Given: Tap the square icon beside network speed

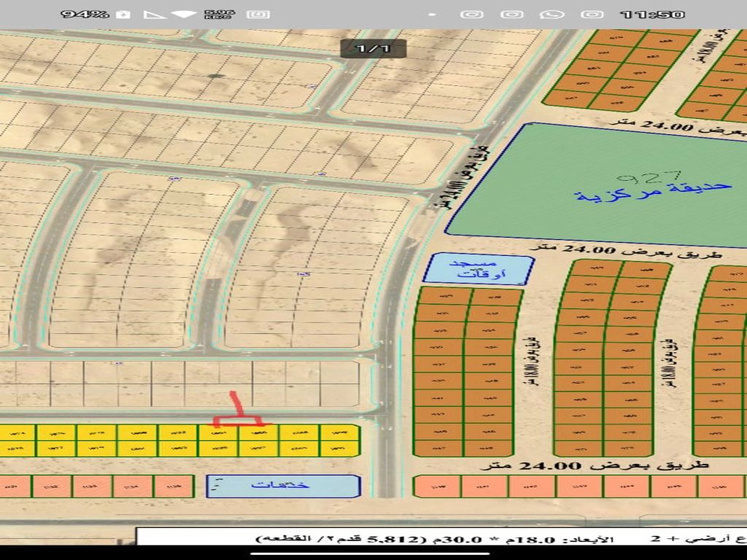Looking at the screenshot, I should pos(258,15).
